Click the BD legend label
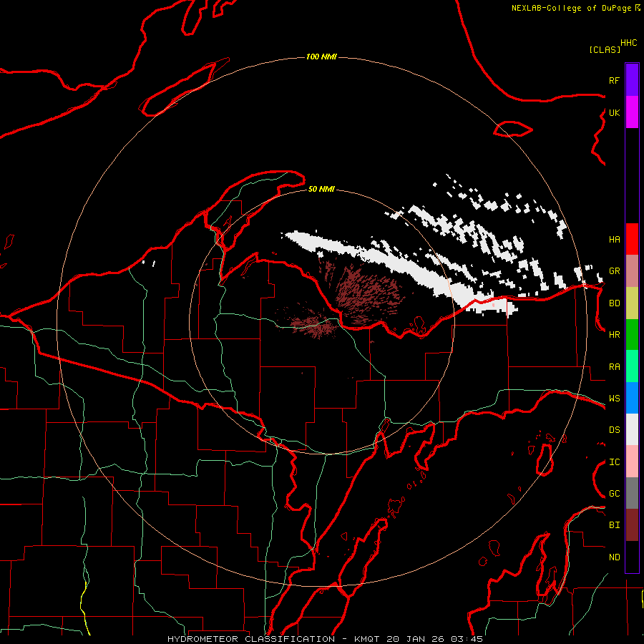This screenshot has width=644, height=644. pos(614,303)
